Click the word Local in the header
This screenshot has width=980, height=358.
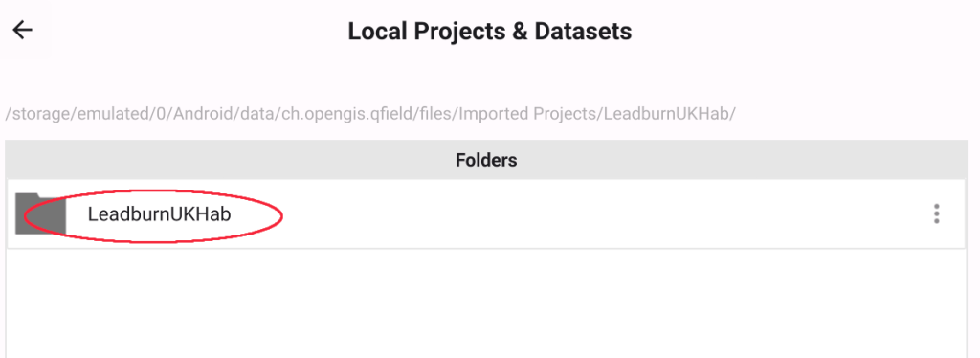(372, 32)
